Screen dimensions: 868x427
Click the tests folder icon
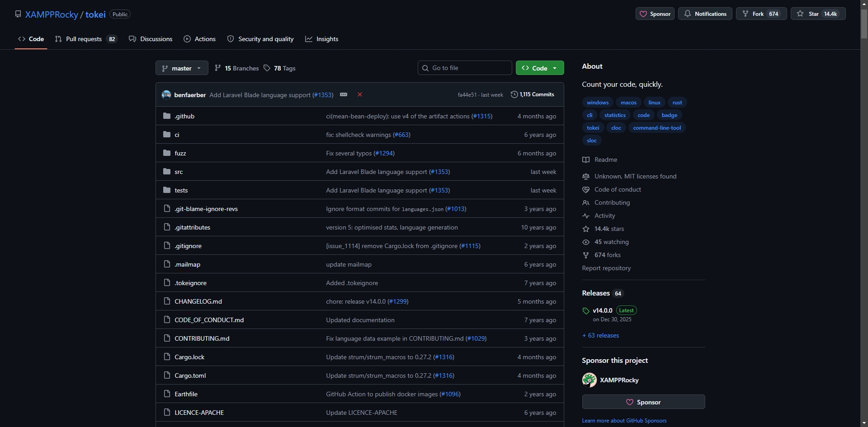(167, 190)
